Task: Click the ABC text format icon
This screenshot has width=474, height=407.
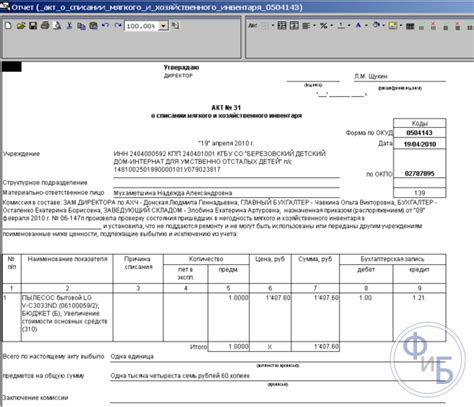Action: (x=253, y=26)
